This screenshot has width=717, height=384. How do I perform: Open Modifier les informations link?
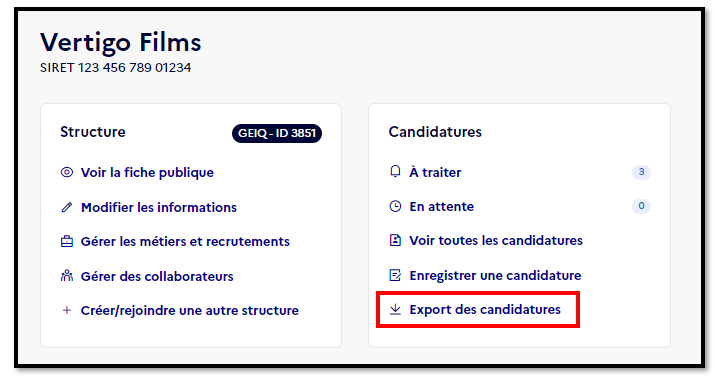point(159,208)
